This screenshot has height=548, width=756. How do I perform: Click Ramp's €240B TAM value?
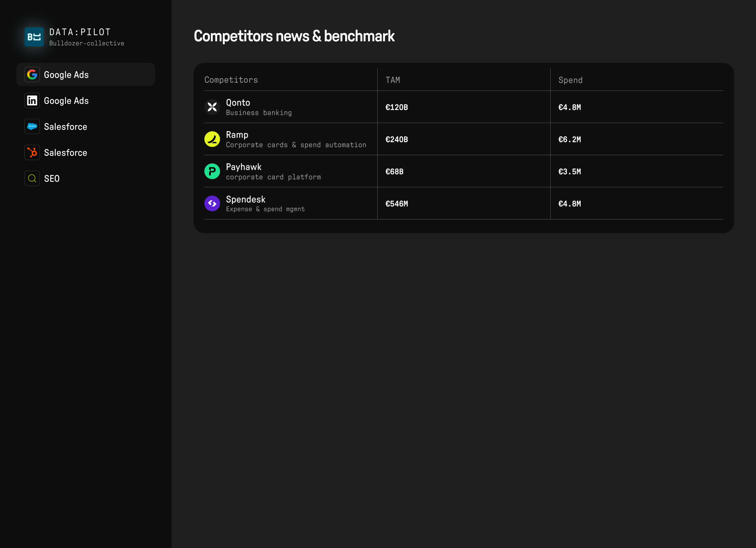click(x=396, y=139)
